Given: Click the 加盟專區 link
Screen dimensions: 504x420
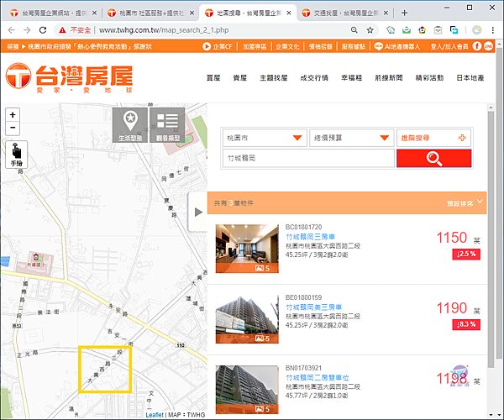Looking at the screenshot, I should (255, 46).
